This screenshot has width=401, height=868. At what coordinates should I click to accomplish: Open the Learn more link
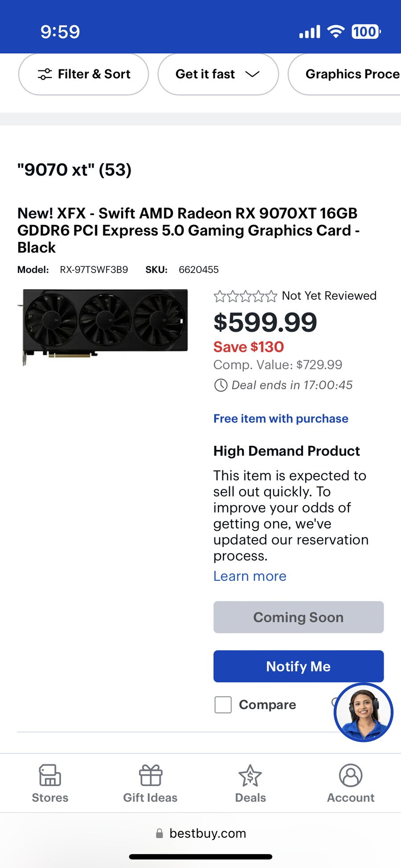[250, 576]
